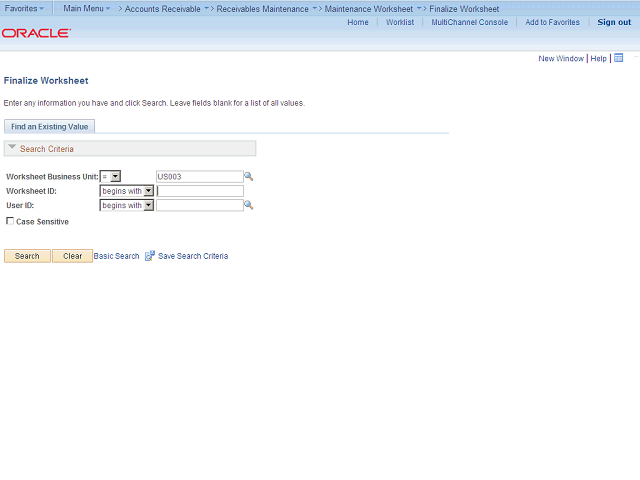The height and width of the screenshot is (480, 640).
Task: Click the Oracle logo
Action: click(36, 33)
